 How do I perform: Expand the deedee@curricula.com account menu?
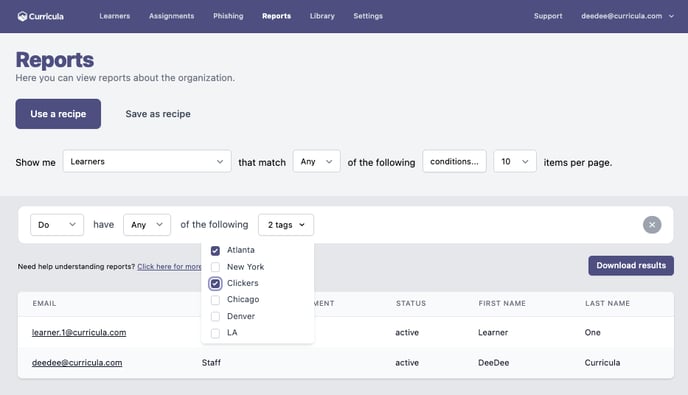(x=627, y=16)
